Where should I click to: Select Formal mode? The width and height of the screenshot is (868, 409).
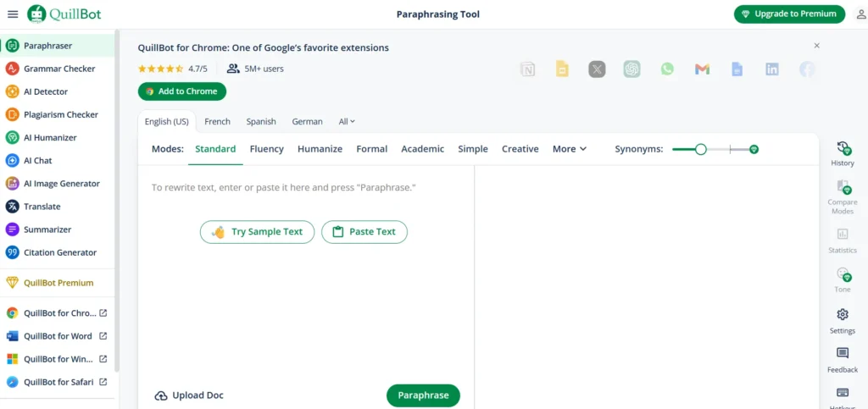(371, 149)
